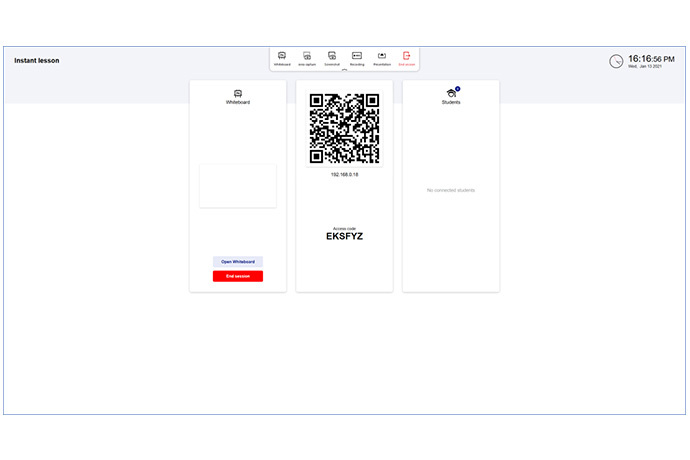690x460 pixels.
Task: Click the clock icon beside the time
Action: (x=616, y=61)
